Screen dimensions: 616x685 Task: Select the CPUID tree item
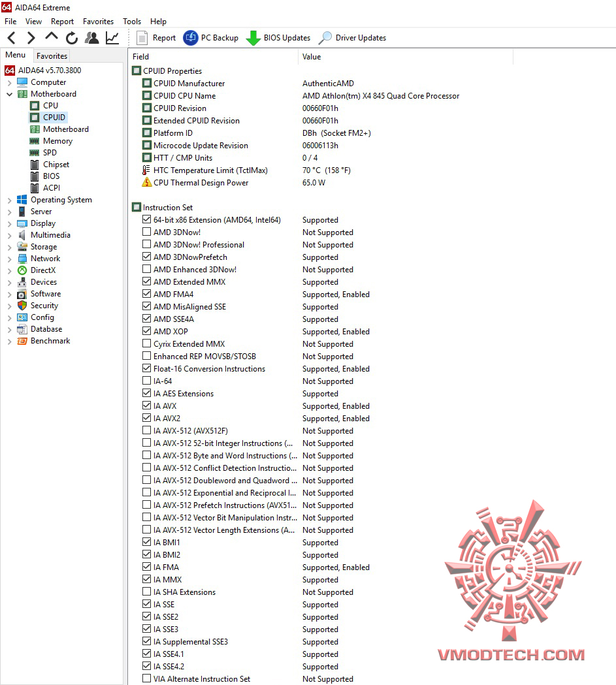[54, 117]
